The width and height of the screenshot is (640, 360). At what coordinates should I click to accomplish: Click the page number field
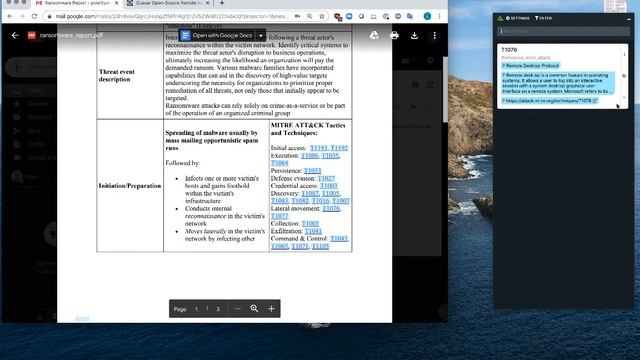click(196, 309)
